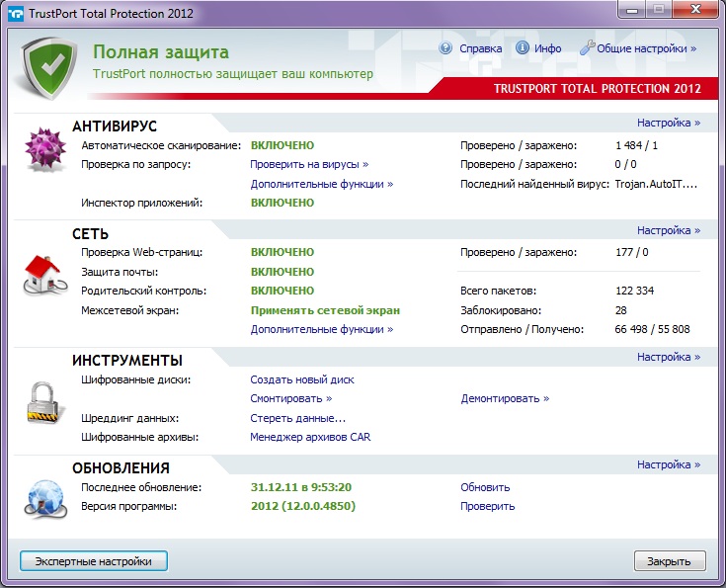Click the red-roof house Network section icon
The image size is (726, 588).
pyautogui.click(x=44, y=276)
